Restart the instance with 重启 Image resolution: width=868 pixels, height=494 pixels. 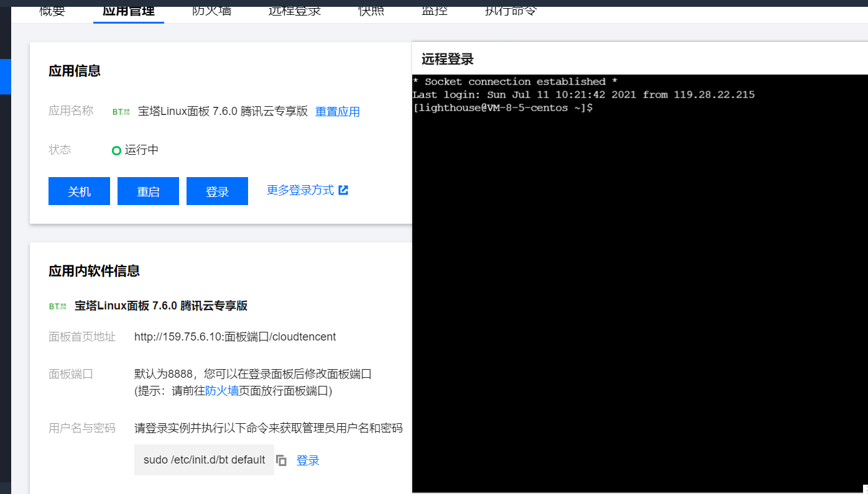click(148, 191)
